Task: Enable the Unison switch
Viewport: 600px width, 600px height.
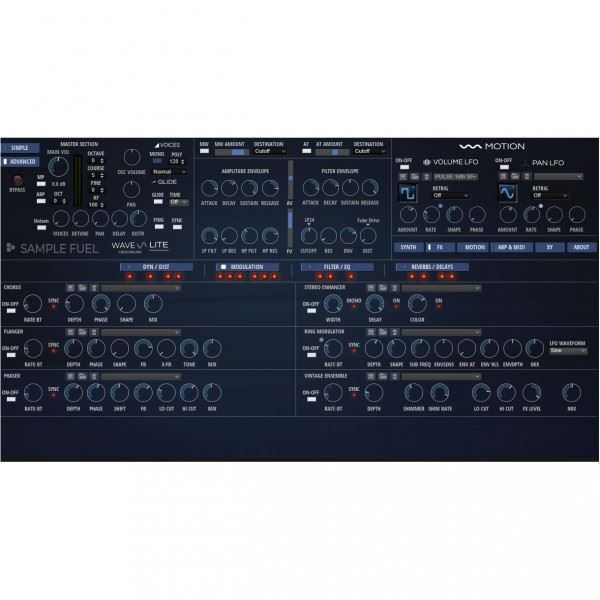Action: pos(41,228)
